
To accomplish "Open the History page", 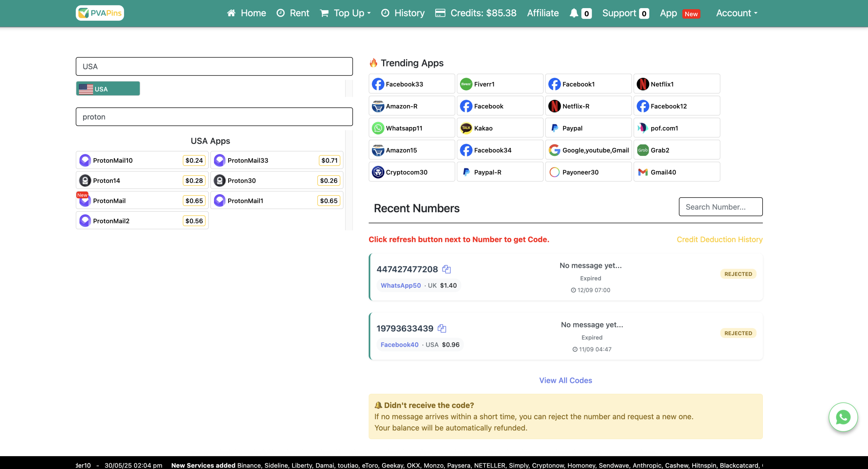I will click(x=403, y=13).
